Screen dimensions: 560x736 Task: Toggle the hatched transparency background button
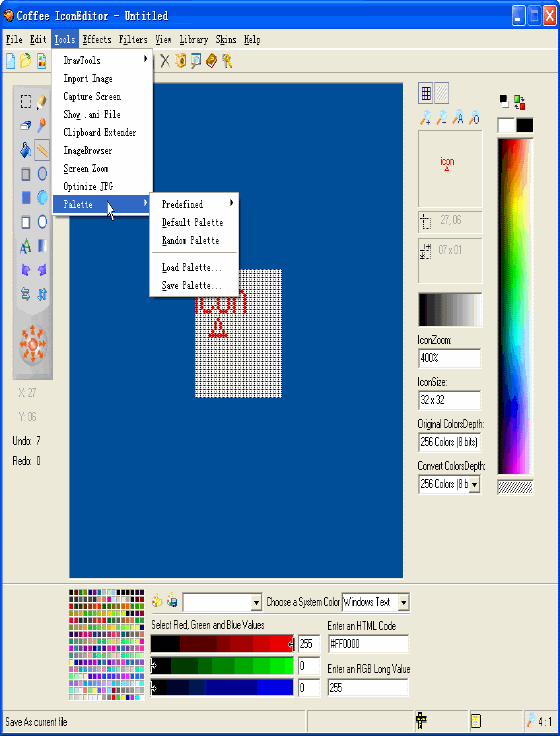click(441, 93)
